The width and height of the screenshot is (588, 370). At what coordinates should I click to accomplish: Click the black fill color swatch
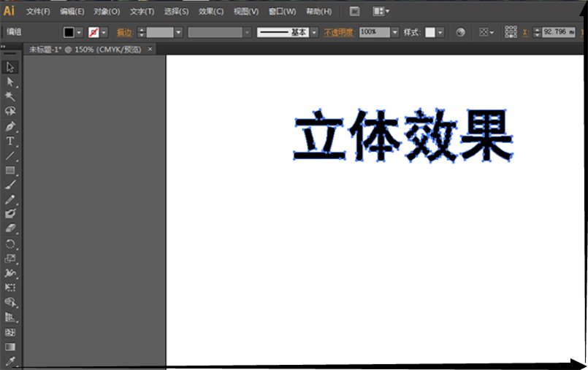69,33
